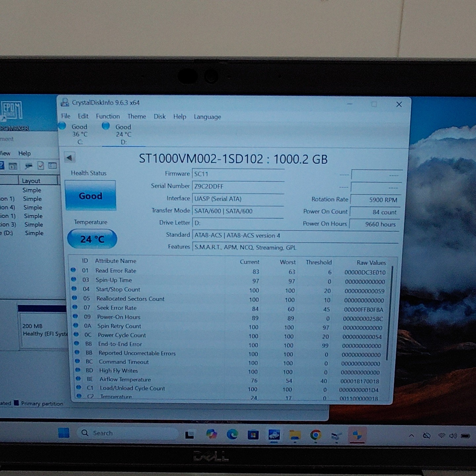
Task: Click the Load/Unload Cycle Count status dot
Action: pyautogui.click(x=78, y=387)
